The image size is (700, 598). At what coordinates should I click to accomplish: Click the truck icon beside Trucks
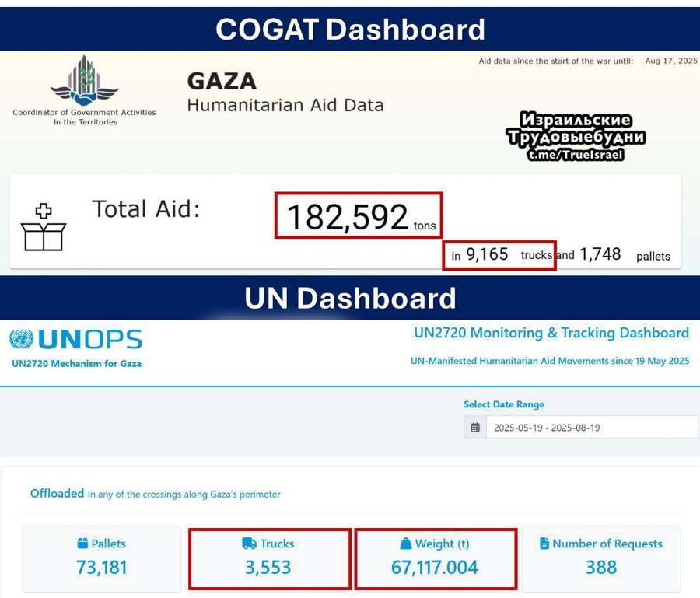[249, 543]
